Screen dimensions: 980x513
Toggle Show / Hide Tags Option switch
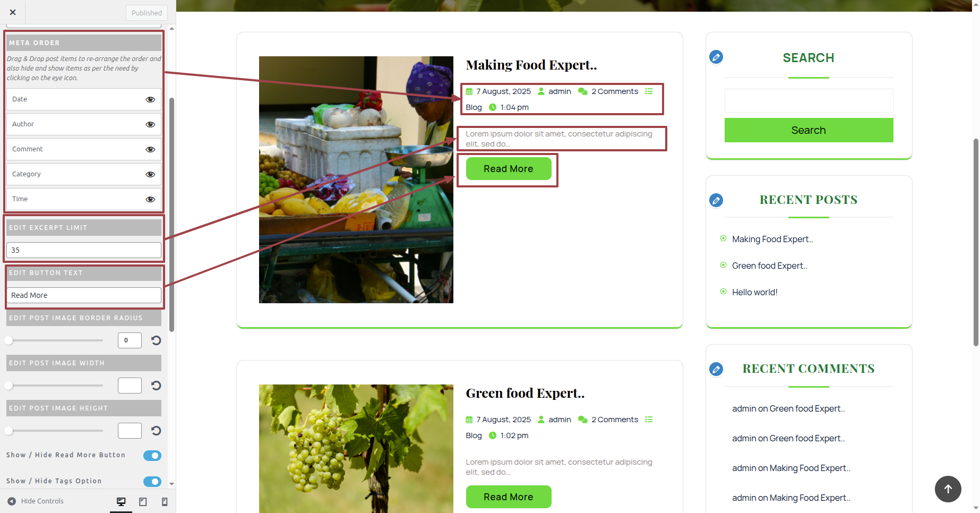point(152,482)
